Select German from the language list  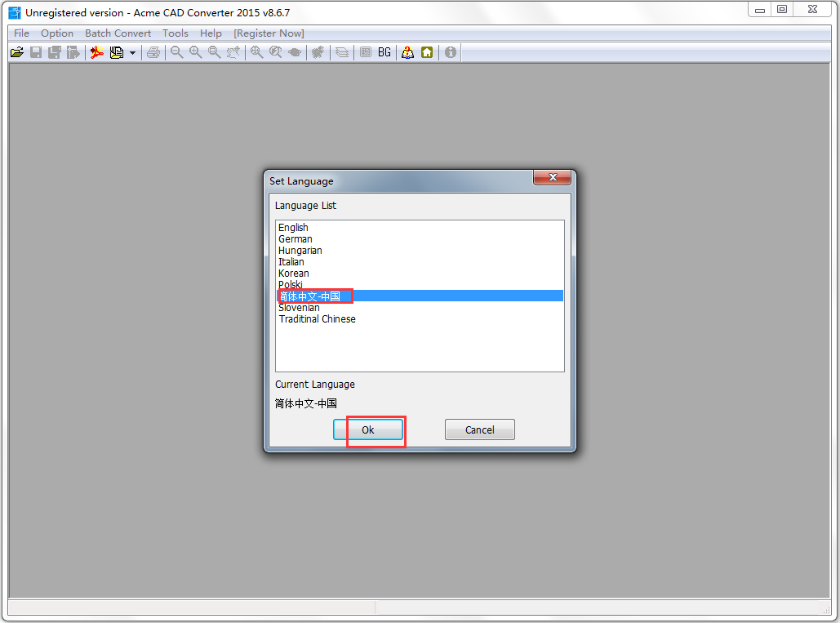[295, 238]
